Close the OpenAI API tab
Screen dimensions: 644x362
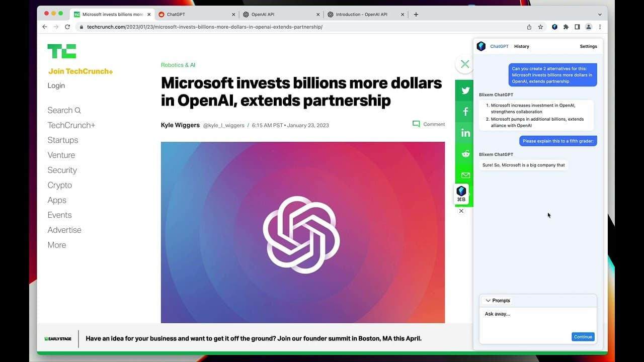[318, 15]
